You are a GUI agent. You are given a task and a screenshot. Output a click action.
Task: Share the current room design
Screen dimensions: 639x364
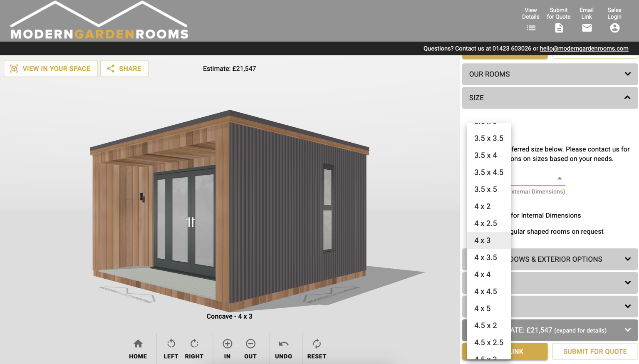[x=124, y=68]
